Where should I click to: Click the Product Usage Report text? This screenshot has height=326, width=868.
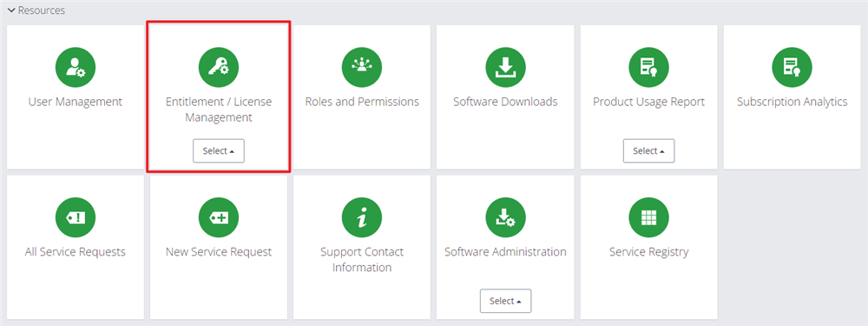click(x=648, y=102)
